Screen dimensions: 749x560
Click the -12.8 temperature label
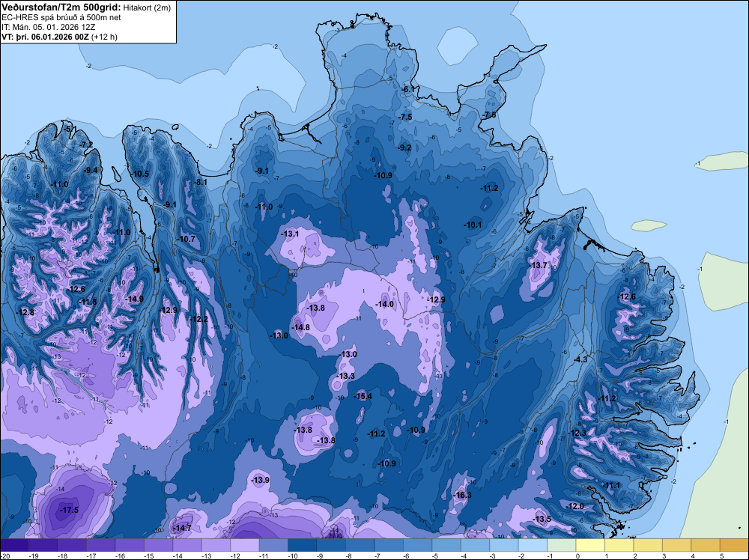(25, 312)
